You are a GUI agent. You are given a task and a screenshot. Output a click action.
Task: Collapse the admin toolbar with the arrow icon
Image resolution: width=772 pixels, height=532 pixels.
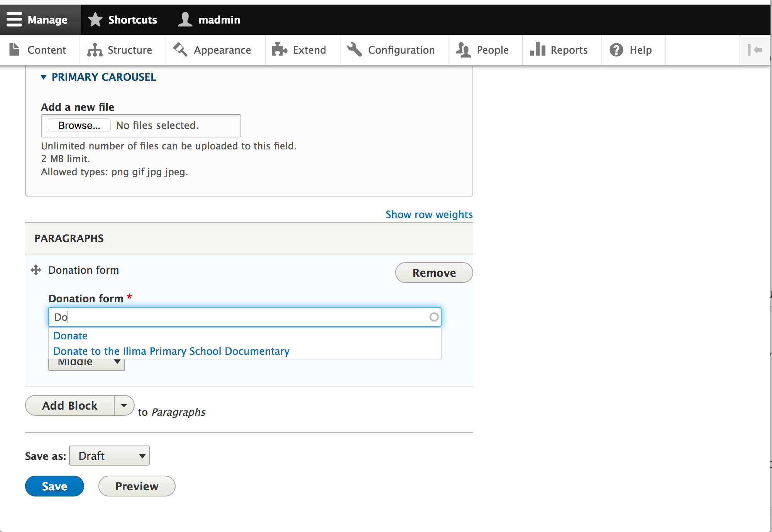pyautogui.click(x=755, y=49)
